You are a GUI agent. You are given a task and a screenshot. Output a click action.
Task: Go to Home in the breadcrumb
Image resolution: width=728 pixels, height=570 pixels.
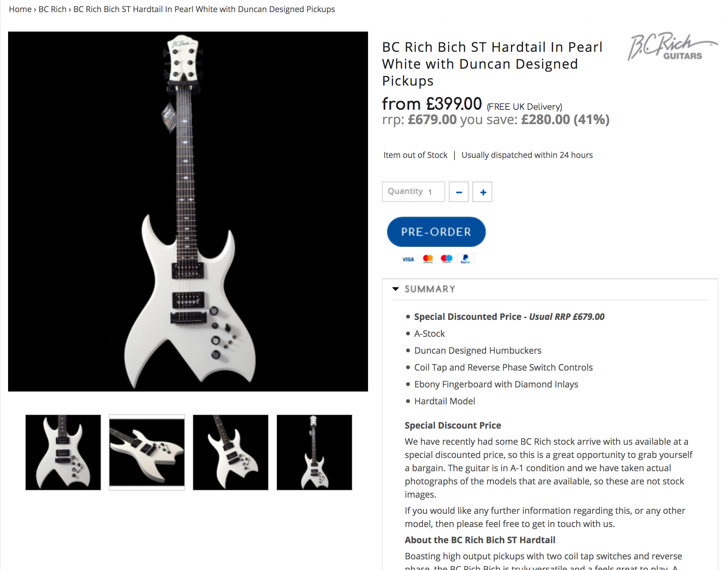pos(20,9)
